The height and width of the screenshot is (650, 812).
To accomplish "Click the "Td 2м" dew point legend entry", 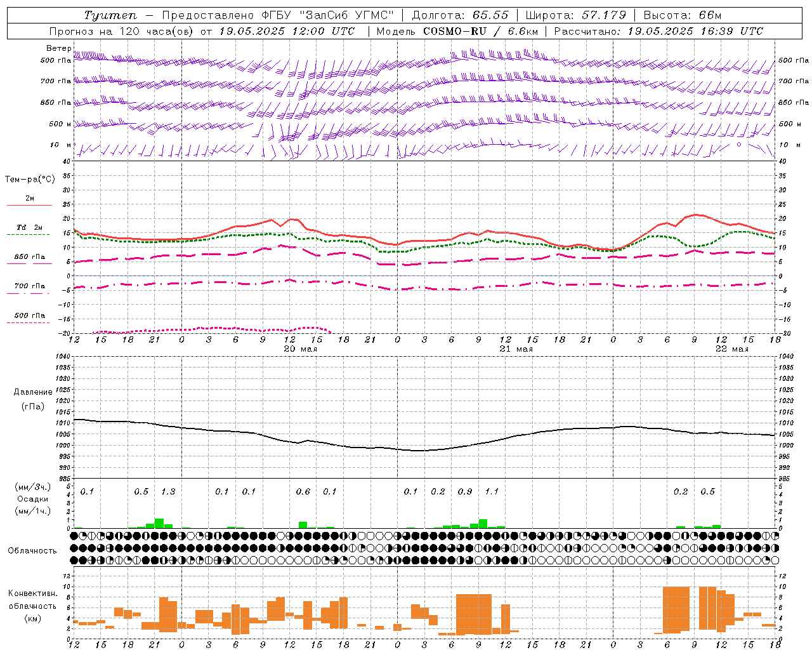I will (x=29, y=230).
